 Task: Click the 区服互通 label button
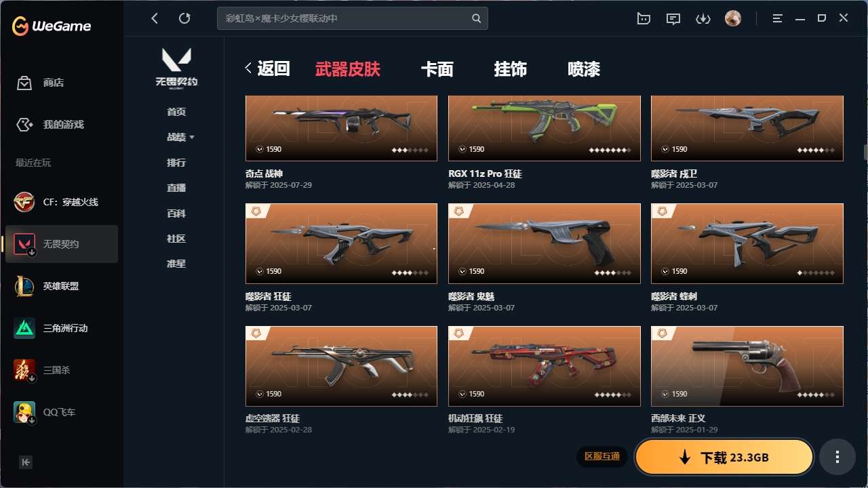pos(602,457)
